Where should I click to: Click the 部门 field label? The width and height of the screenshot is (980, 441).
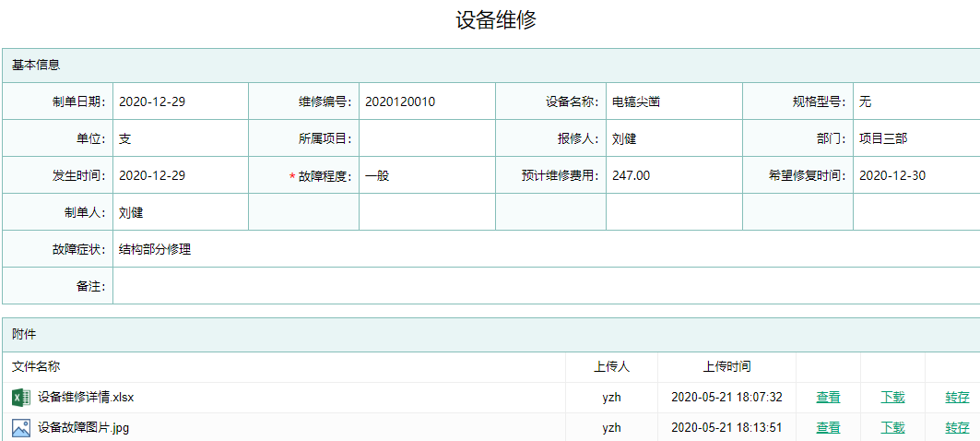pyautogui.click(x=832, y=139)
